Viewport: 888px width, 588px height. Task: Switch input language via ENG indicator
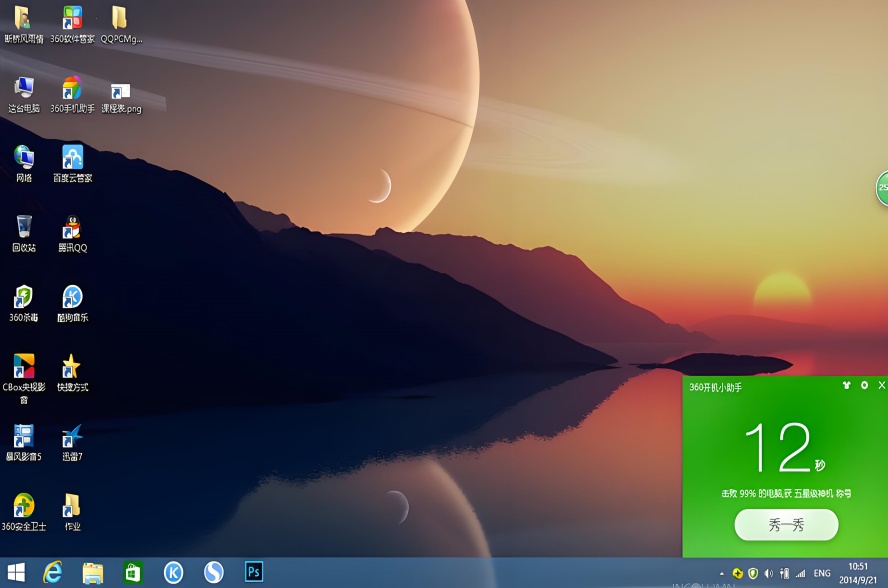click(x=822, y=573)
